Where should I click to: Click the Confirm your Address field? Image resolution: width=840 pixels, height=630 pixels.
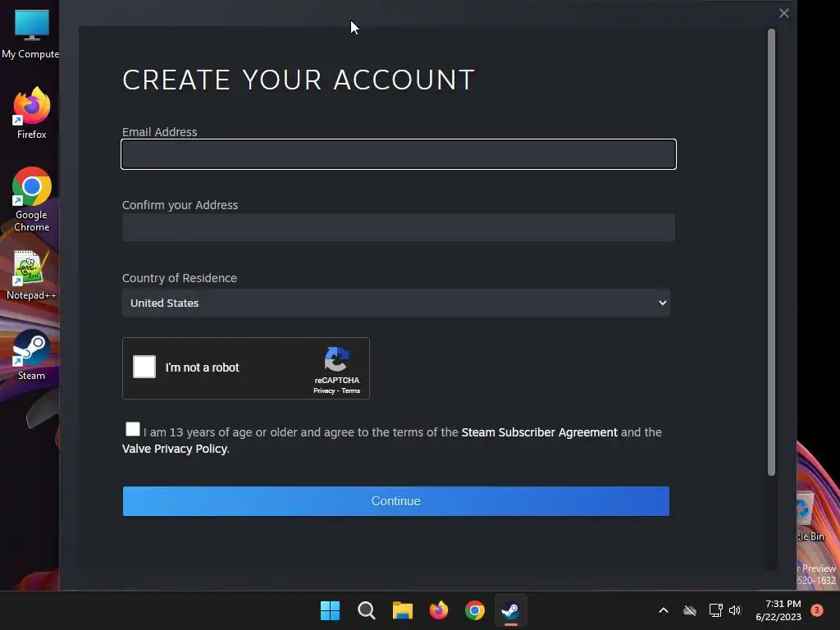pos(399,227)
